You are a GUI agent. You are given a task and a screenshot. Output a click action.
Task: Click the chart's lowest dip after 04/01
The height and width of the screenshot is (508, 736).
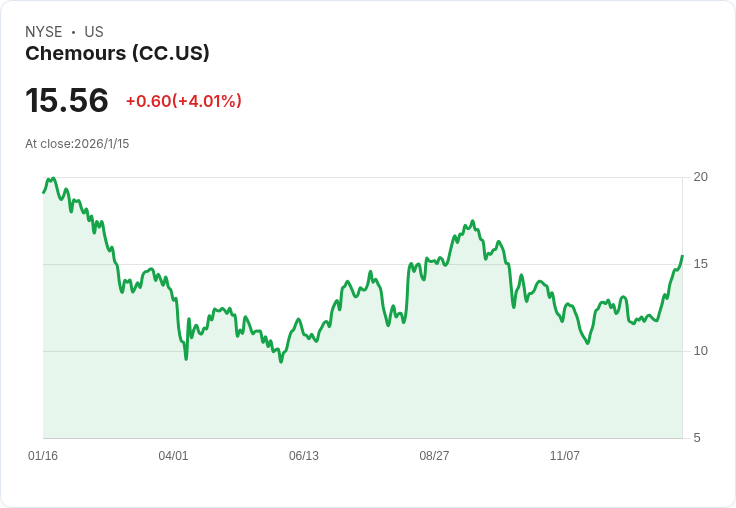(x=186, y=359)
